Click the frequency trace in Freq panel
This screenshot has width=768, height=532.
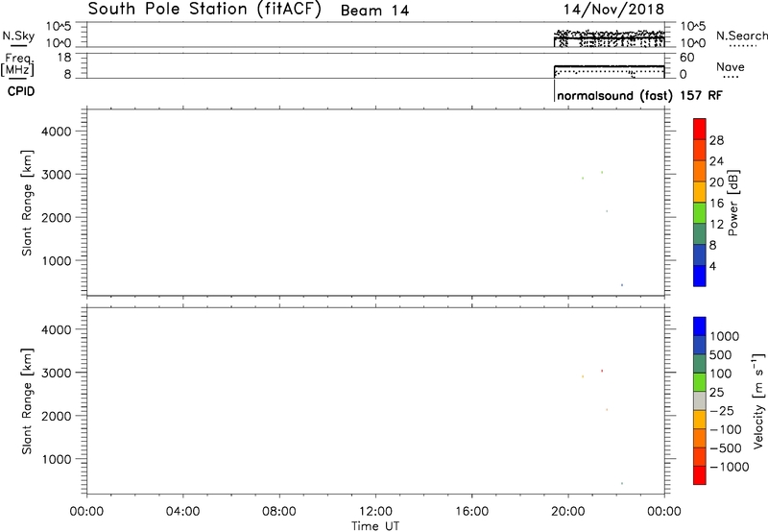(x=610, y=66)
